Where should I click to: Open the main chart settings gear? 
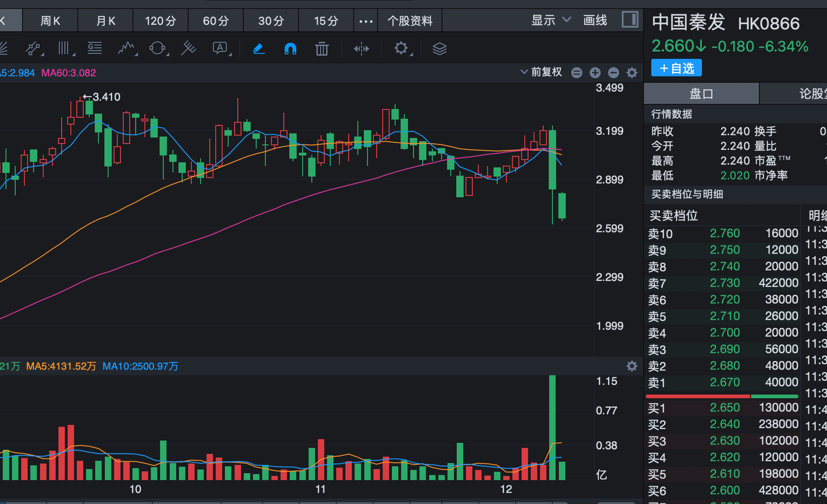(632, 72)
